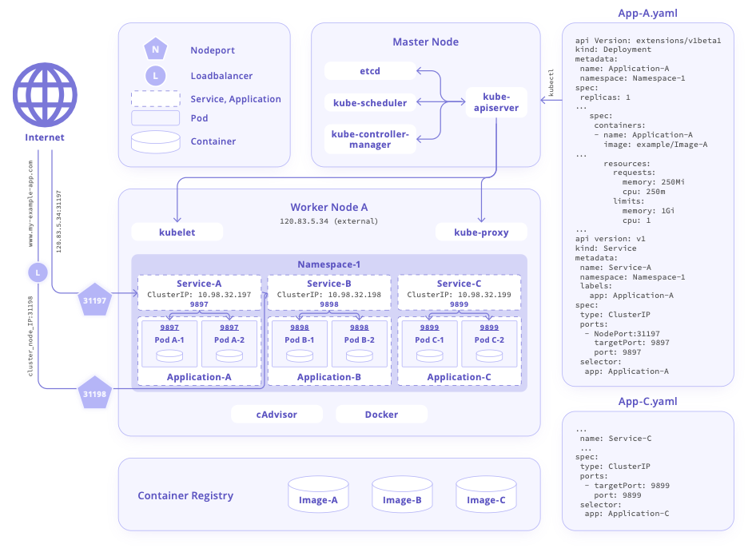Image resolution: width=756 pixels, height=556 pixels.
Task: Select the Docker box
Action: 381,415
